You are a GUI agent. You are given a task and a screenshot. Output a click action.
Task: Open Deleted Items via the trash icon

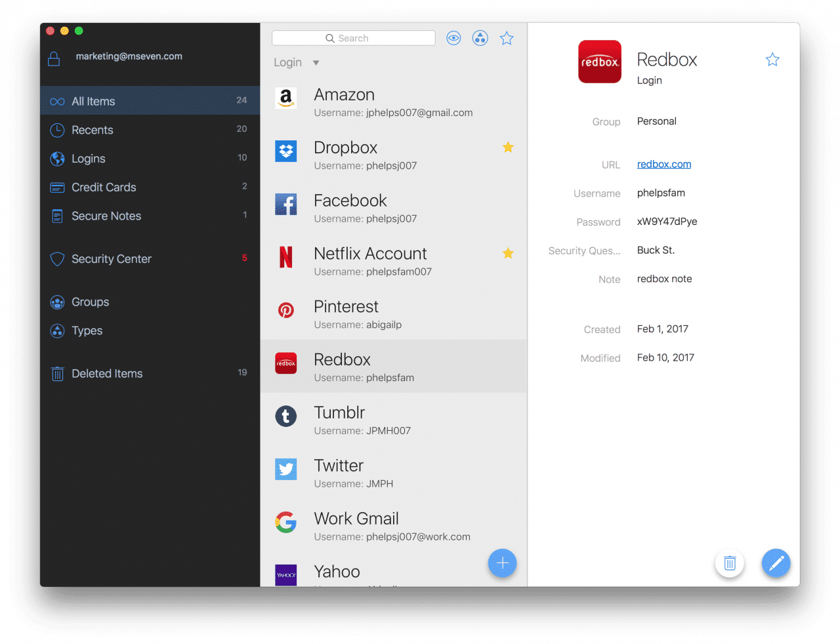click(57, 374)
